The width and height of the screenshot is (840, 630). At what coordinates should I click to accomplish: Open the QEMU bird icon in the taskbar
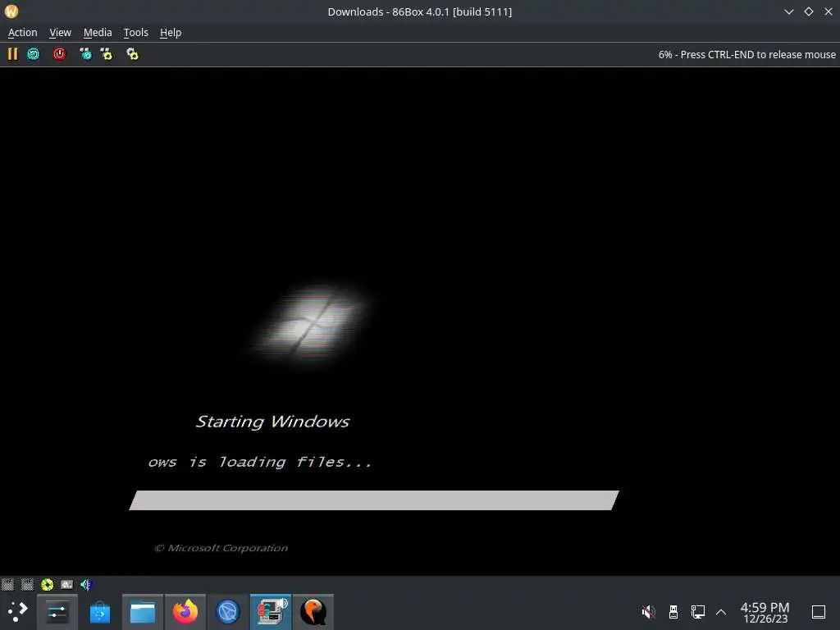tap(313, 612)
